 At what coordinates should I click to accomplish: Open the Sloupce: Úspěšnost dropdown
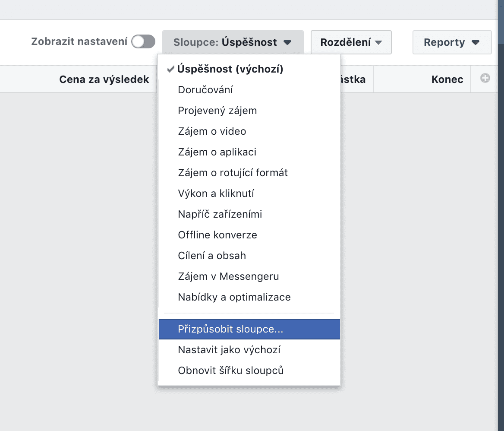click(x=233, y=42)
